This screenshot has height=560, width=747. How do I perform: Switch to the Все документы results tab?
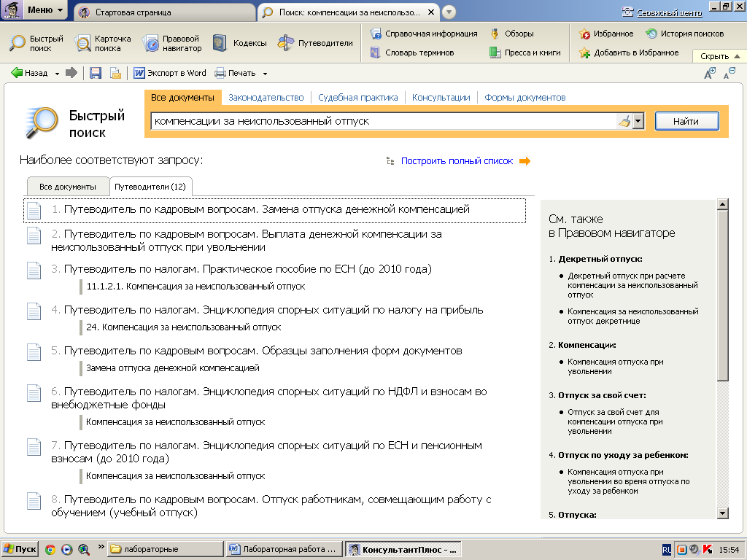coord(68,187)
